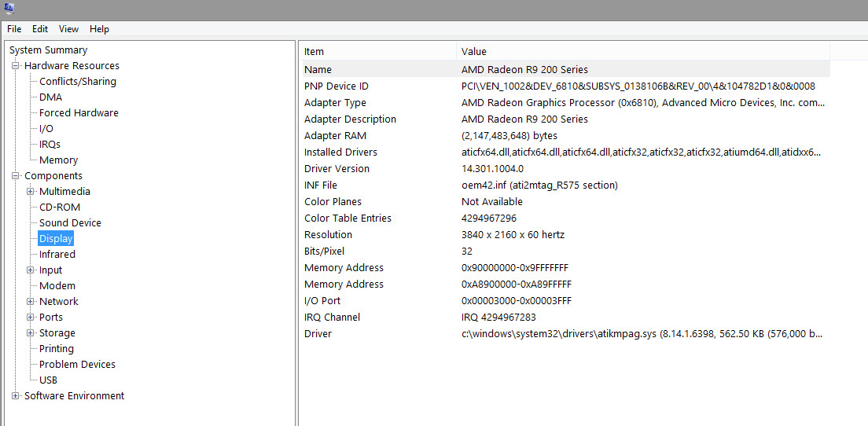The height and width of the screenshot is (426, 868).
Task: Select the INF File row
Action: coord(565,185)
